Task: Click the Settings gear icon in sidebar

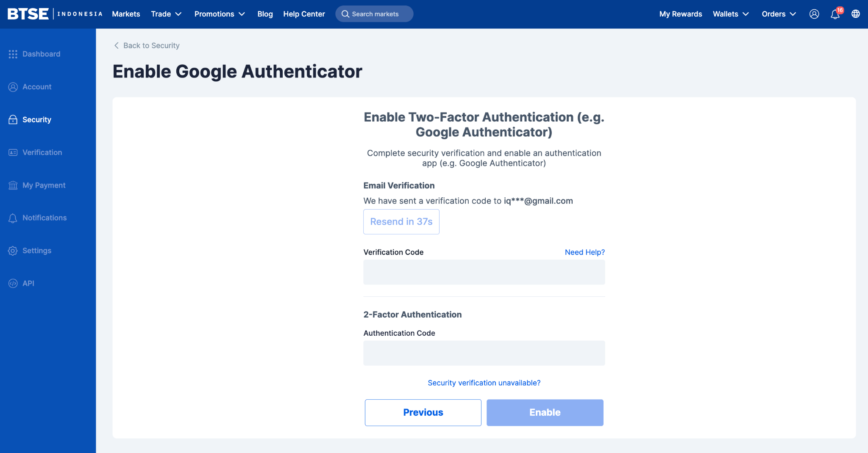Action: [13, 251]
